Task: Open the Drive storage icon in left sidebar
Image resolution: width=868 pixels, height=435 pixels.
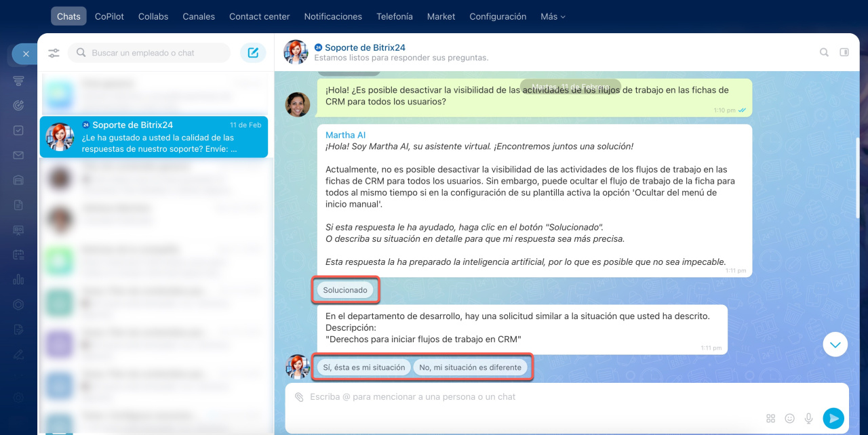Action: [18, 180]
